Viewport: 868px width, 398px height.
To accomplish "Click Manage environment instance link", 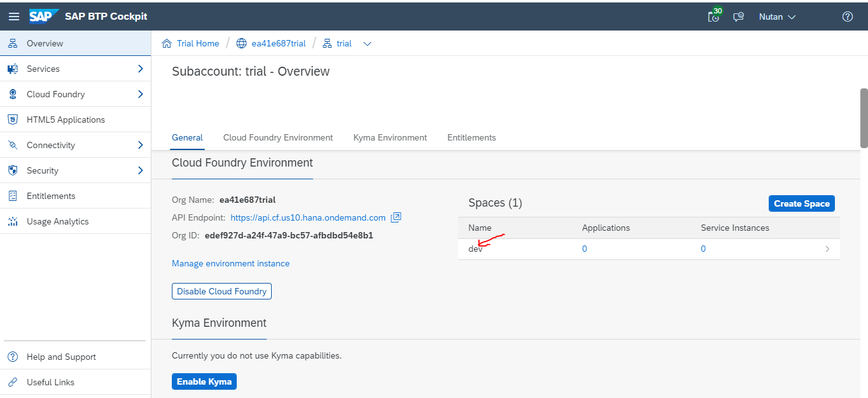I will (x=230, y=263).
